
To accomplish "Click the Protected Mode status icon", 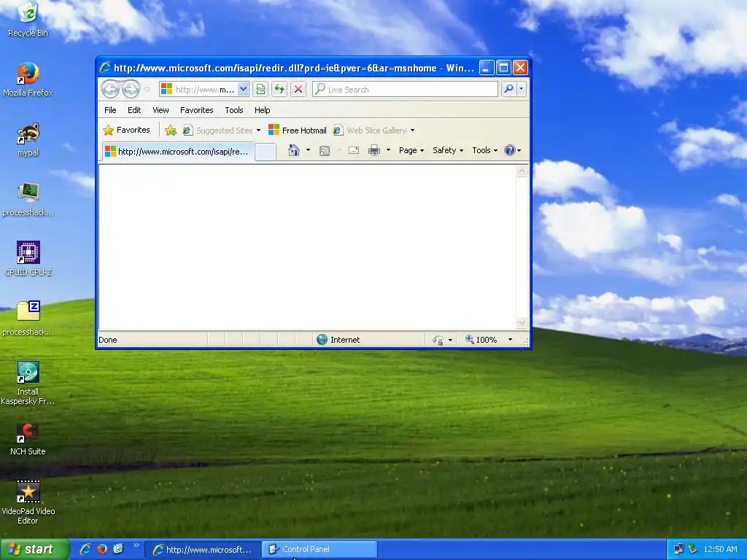I will click(x=438, y=340).
